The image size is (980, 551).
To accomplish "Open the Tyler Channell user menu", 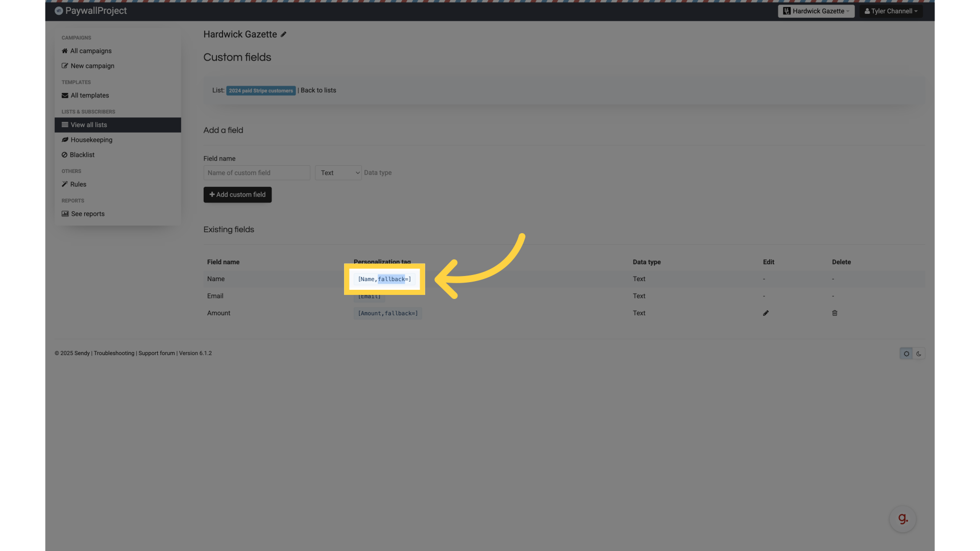I will [891, 11].
